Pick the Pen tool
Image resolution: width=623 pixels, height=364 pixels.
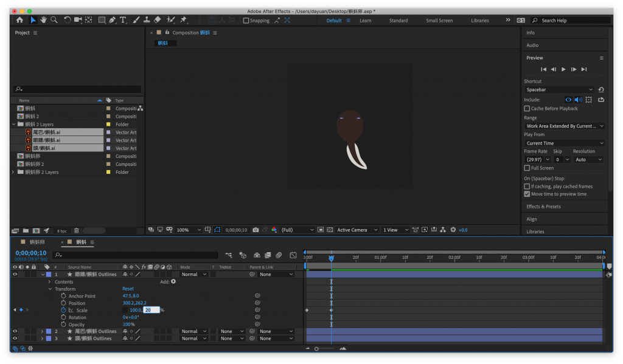pyautogui.click(x=113, y=20)
